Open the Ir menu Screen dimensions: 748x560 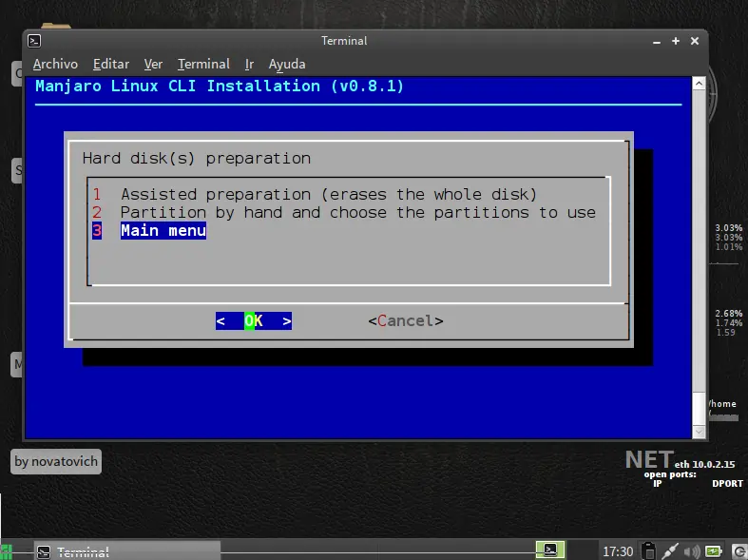point(249,64)
